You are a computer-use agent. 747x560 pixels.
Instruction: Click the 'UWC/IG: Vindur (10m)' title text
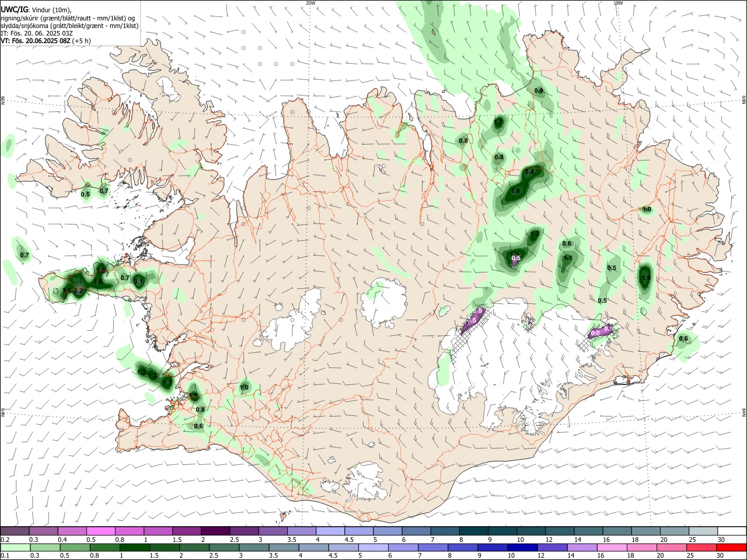click(x=36, y=9)
